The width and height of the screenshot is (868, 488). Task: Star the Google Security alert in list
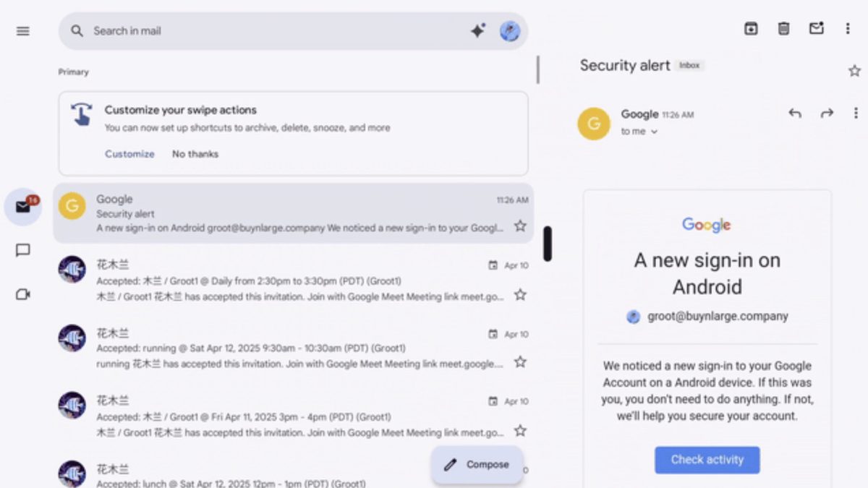coord(520,226)
